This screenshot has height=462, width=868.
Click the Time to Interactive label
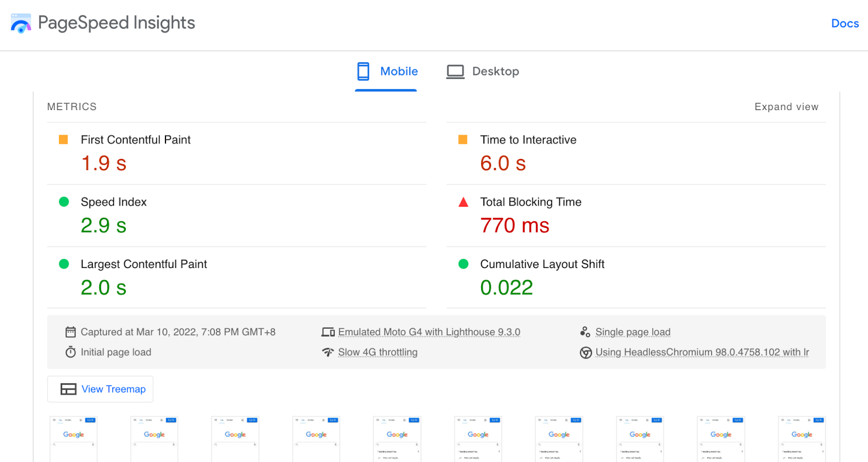pyautogui.click(x=528, y=140)
